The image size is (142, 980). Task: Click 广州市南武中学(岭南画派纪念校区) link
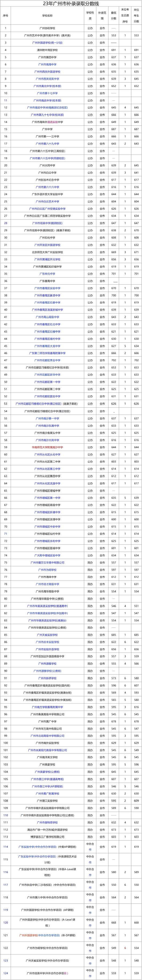pos(47,108)
